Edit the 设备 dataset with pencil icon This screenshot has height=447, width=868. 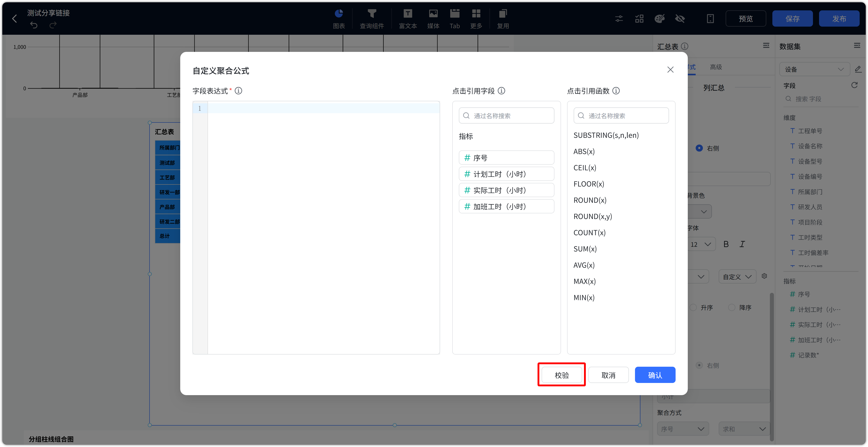858,69
